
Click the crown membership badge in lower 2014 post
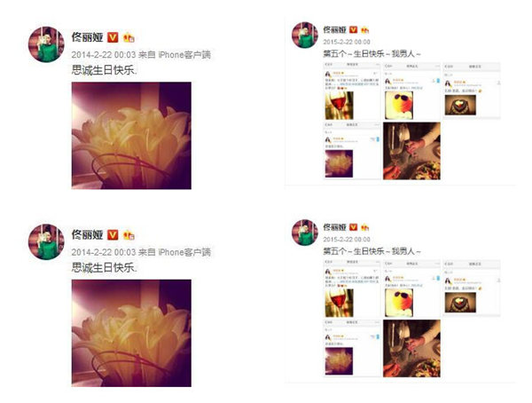click(129, 235)
